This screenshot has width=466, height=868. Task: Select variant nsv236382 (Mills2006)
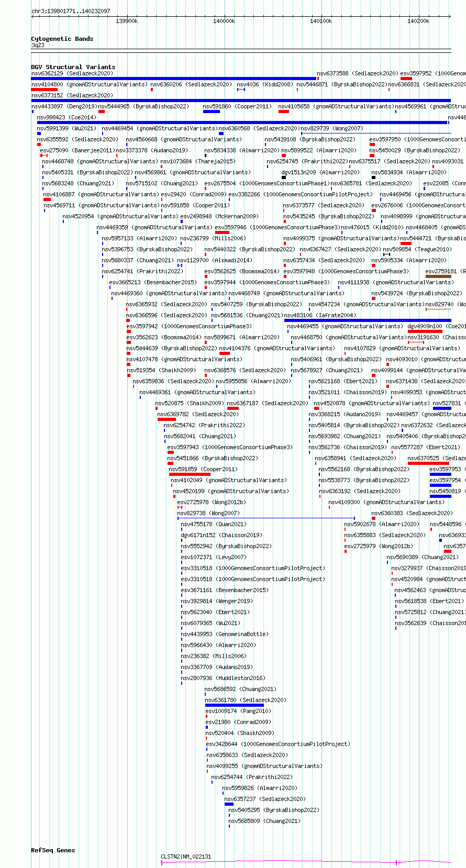213,656
